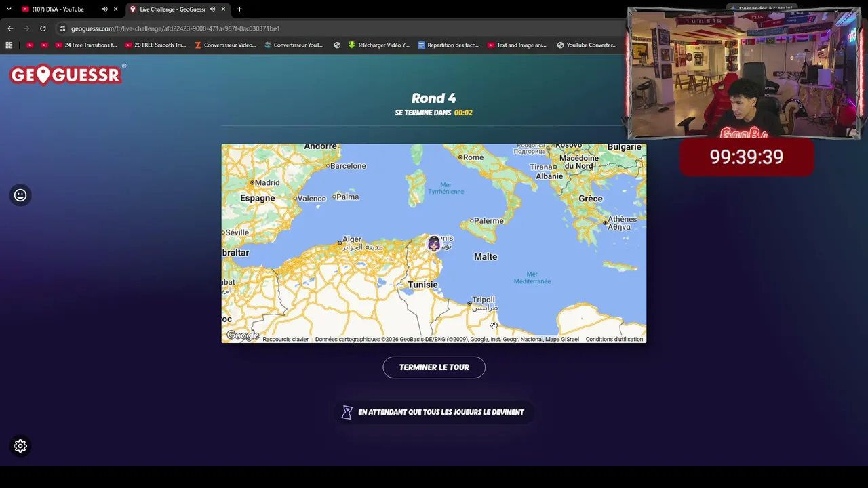Click the Bulgarie label on the map
Viewport: 868px width, 488px height.
(x=624, y=147)
